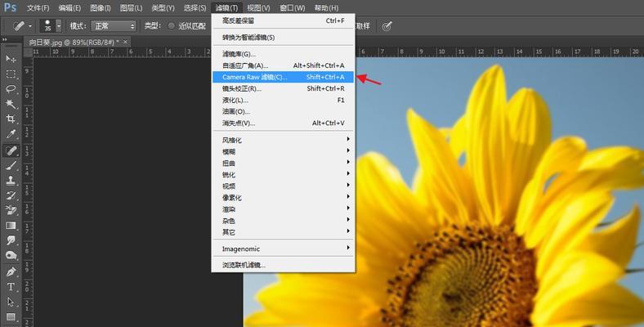Expand the 杂色 submenu
The height and width of the screenshot is (327, 644).
283,221
